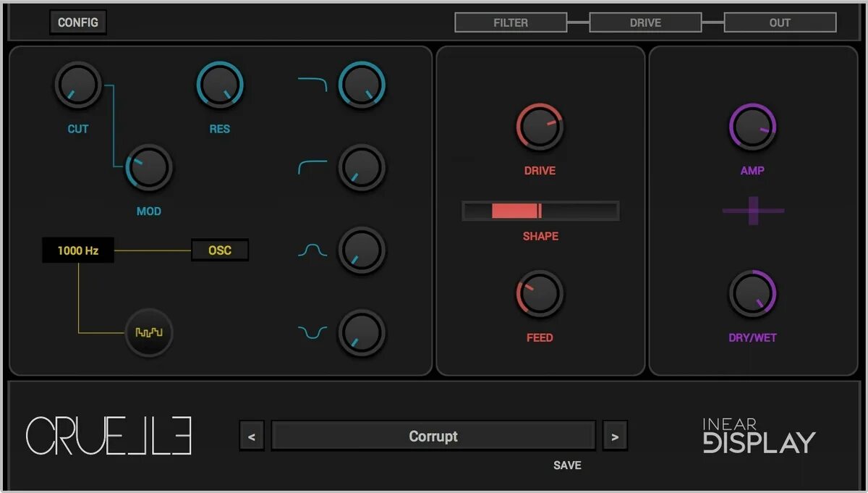Click the notch filter curve icon
This screenshot has height=493, width=868.
pyautogui.click(x=312, y=333)
